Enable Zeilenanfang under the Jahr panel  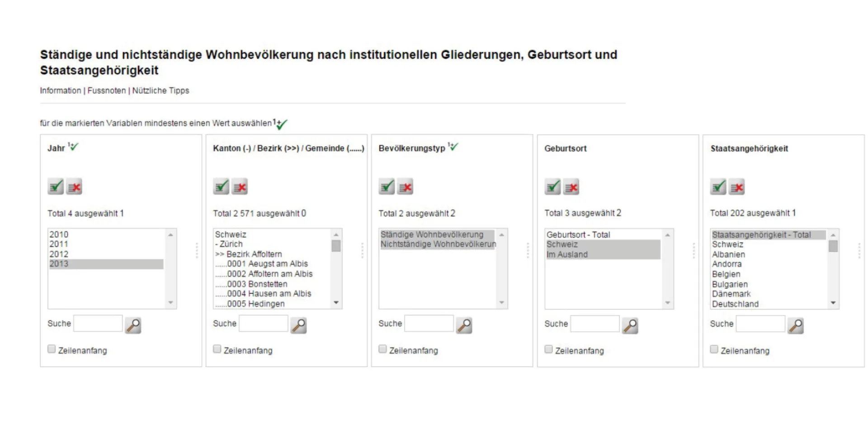51,349
